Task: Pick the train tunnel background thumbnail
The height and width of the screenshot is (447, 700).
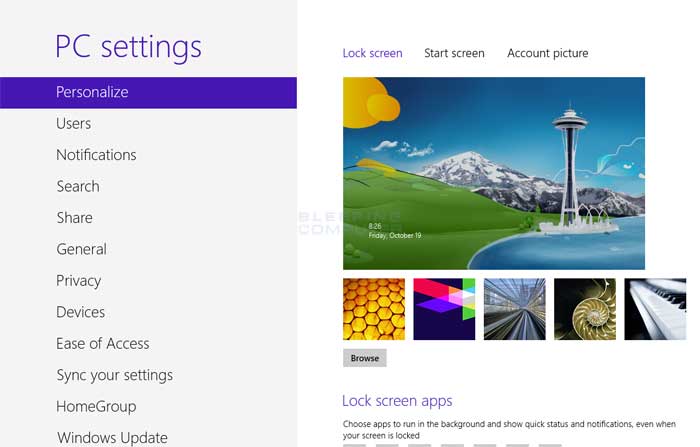Action: click(514, 309)
